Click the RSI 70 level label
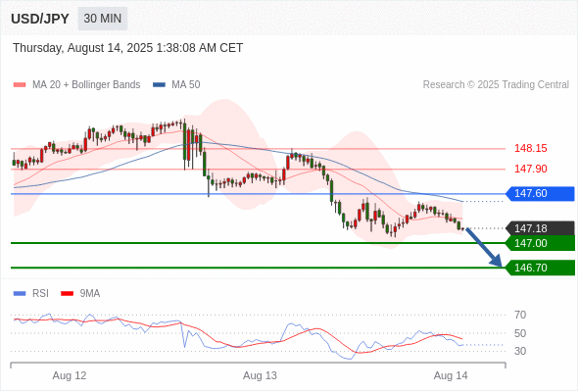Screen dimensions: 578x392 (520, 315)
